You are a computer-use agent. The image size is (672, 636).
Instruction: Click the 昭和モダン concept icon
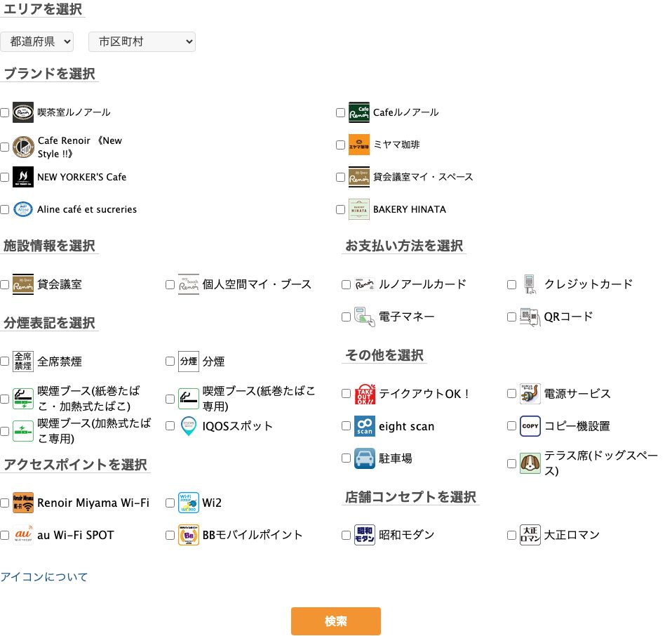[x=365, y=535]
